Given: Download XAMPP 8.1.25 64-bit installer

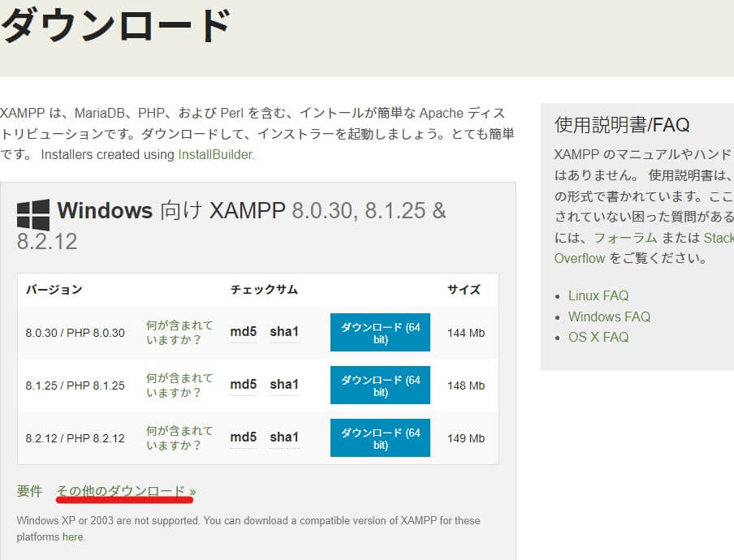Looking at the screenshot, I should pos(380,385).
